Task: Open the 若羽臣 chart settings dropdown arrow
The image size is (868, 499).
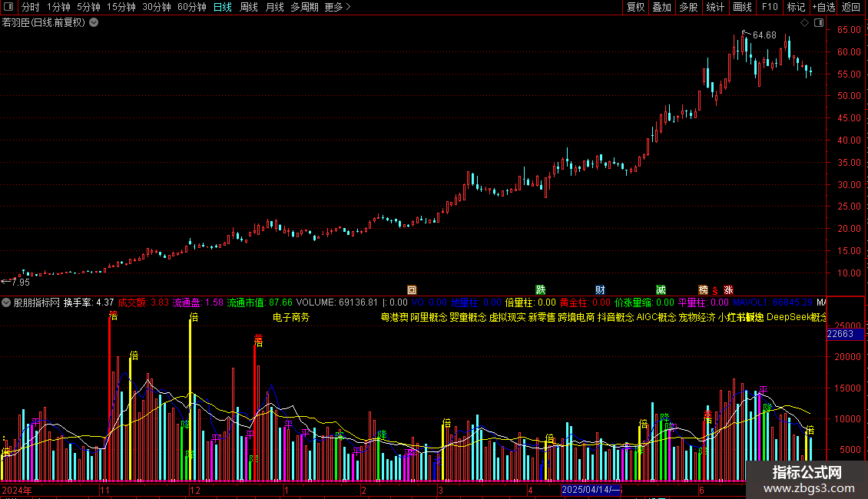Action: [x=94, y=23]
